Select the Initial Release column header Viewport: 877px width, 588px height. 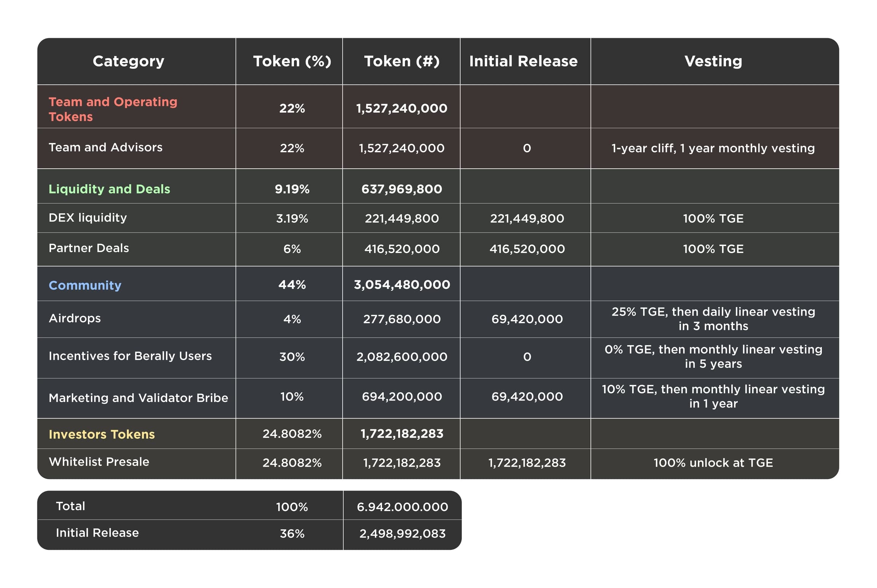[525, 61]
